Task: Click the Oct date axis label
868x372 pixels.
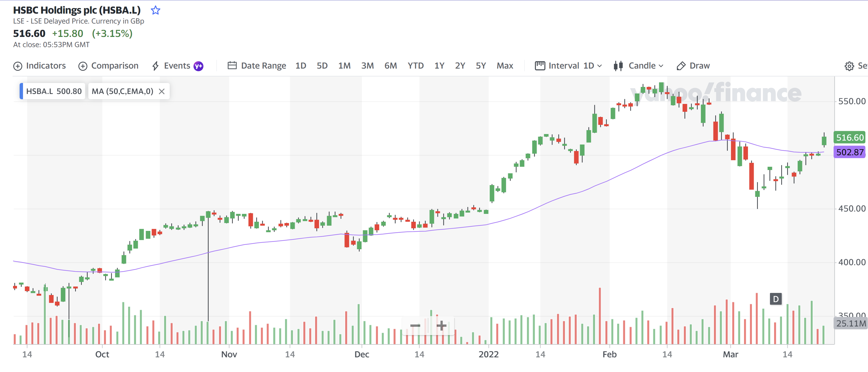Action: pyautogui.click(x=102, y=354)
